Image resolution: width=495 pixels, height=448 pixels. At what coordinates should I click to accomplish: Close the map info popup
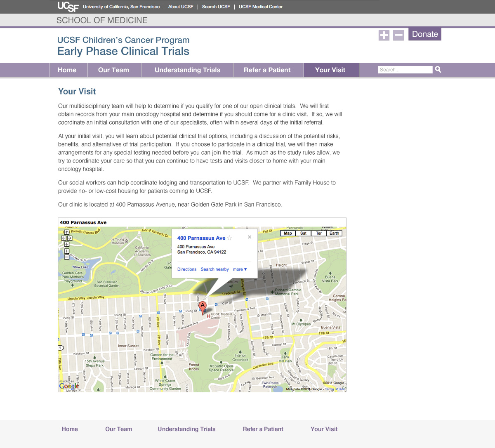pos(250,237)
